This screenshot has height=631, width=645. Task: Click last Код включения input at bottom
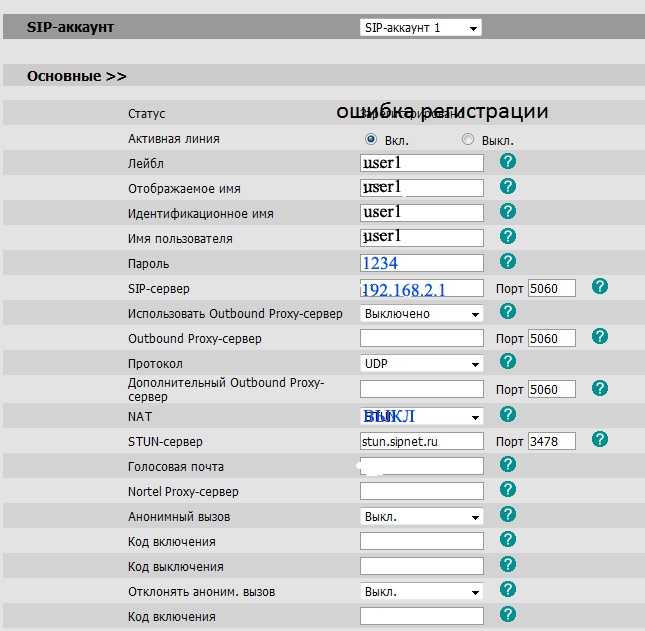pos(422,616)
